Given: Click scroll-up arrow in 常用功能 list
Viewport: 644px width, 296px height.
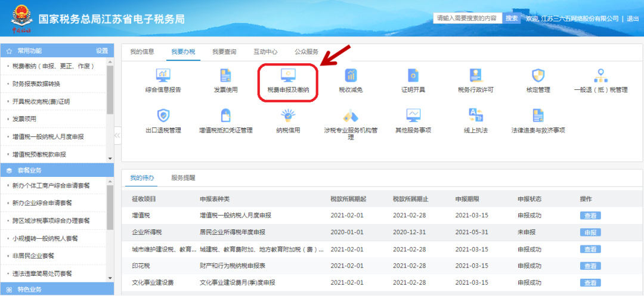Looking at the screenshot, I should point(110,61).
